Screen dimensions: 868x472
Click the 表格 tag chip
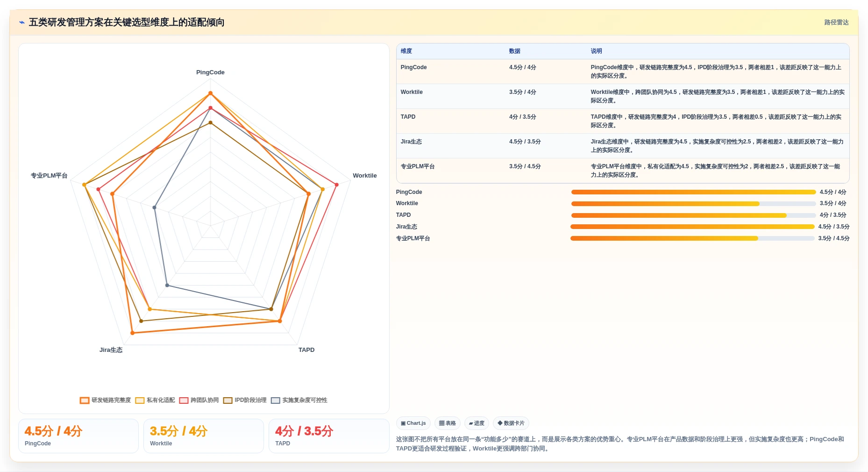448,423
